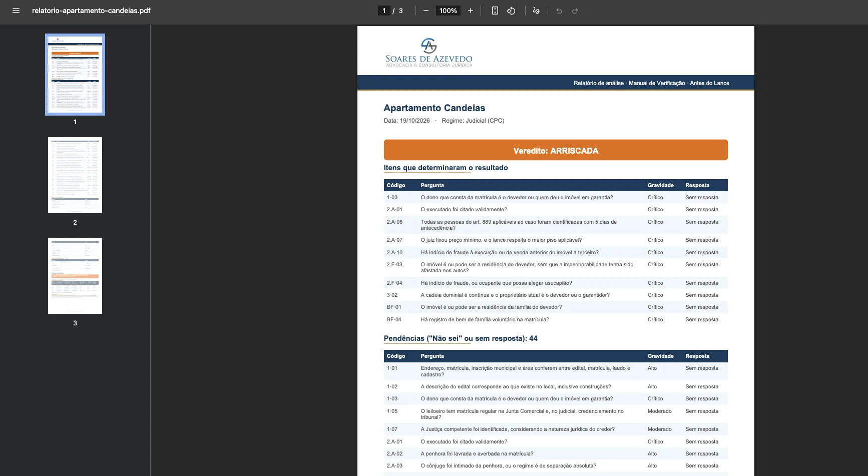Open page 2 thumbnail
This screenshot has height=476, width=868.
pyautogui.click(x=75, y=175)
